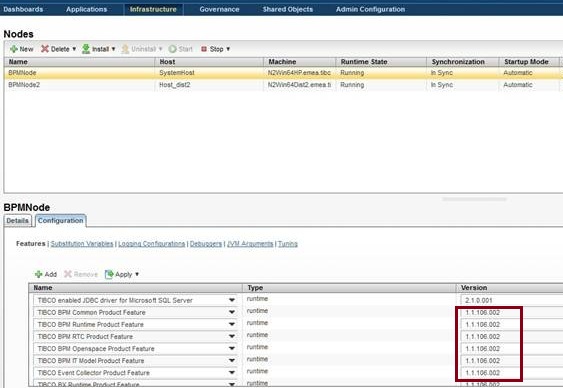Click the N2Win64HP.emea machine cell
563x388 pixels.
299,73
